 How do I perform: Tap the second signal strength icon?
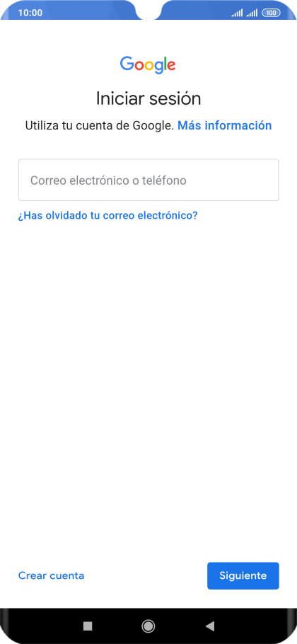coord(252,13)
